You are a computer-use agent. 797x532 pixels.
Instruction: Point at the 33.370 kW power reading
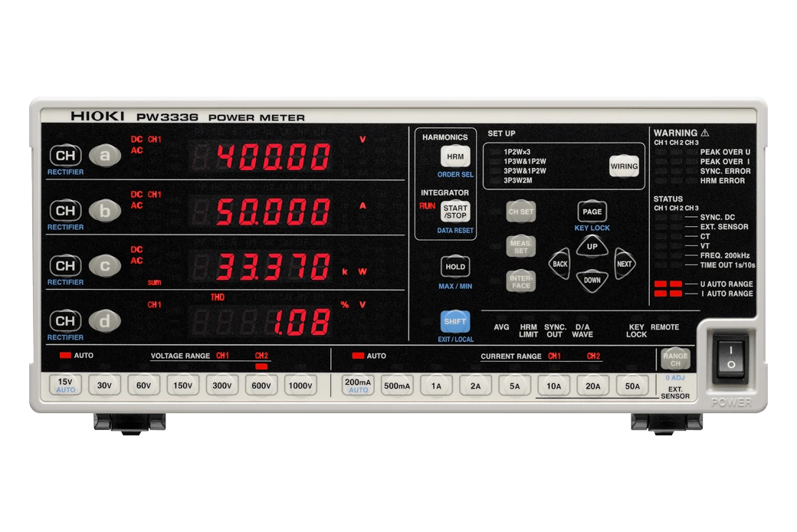click(274, 267)
